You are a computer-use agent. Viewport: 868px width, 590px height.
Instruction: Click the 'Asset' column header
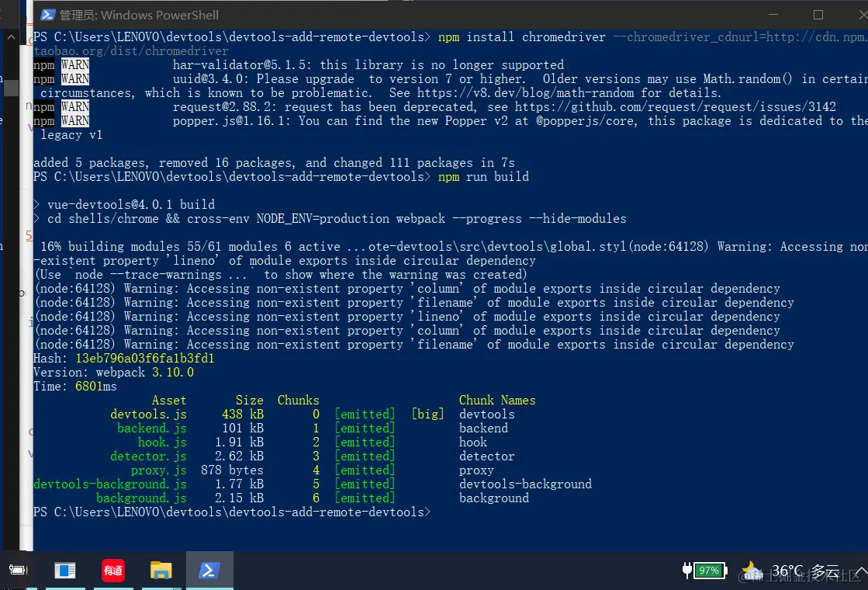[169, 401]
